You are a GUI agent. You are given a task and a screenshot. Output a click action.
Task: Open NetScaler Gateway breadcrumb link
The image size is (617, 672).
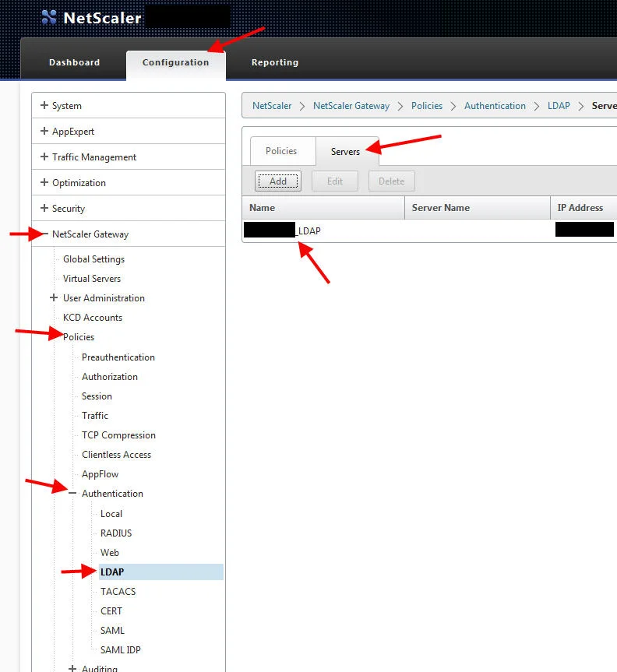tap(351, 106)
